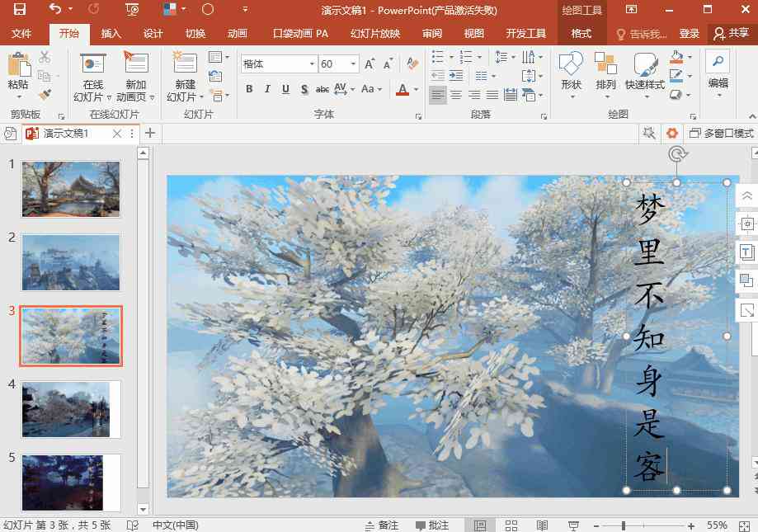Add new document tab plus button

click(x=150, y=133)
